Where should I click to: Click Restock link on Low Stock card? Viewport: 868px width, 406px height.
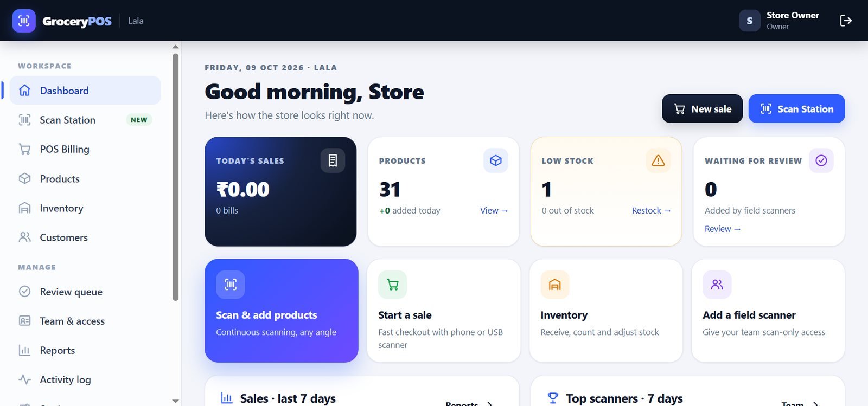(651, 210)
